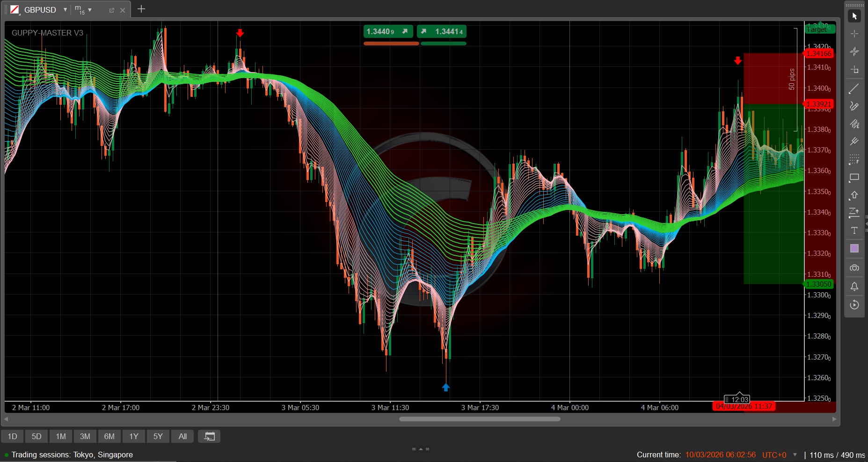Detach the GBPUSD chart tab
The height and width of the screenshot is (462, 868).
coord(112,10)
